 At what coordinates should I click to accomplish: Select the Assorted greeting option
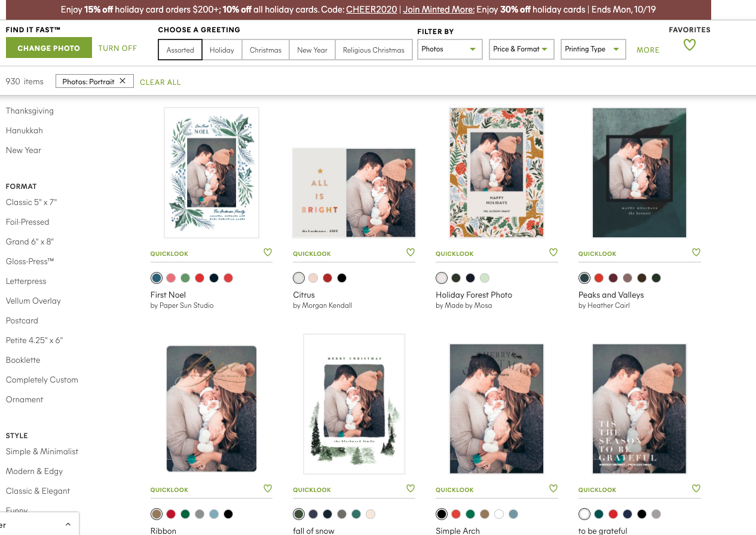point(180,50)
